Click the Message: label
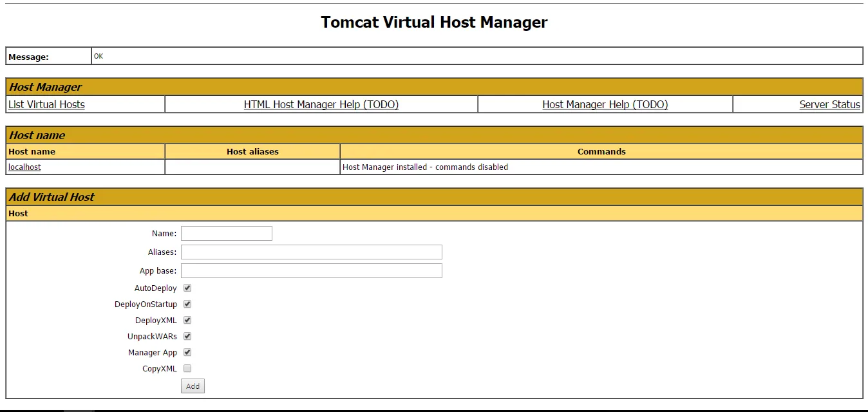Viewport: 868px width, 412px height. coord(28,57)
